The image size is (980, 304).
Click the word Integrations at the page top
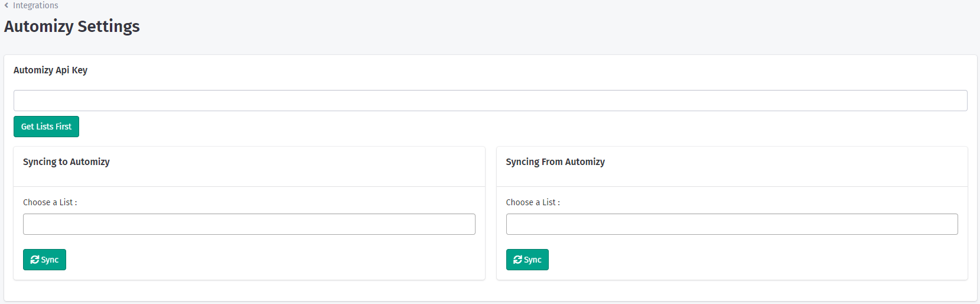click(35, 5)
